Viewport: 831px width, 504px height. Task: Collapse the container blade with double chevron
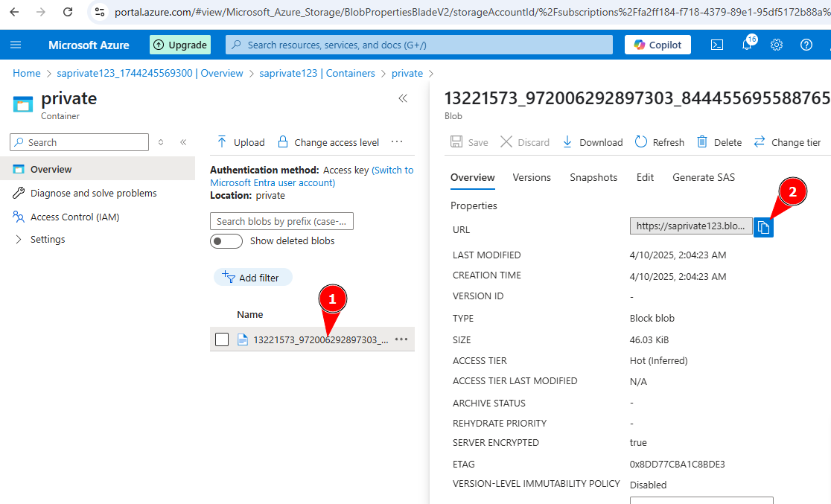[x=403, y=98]
